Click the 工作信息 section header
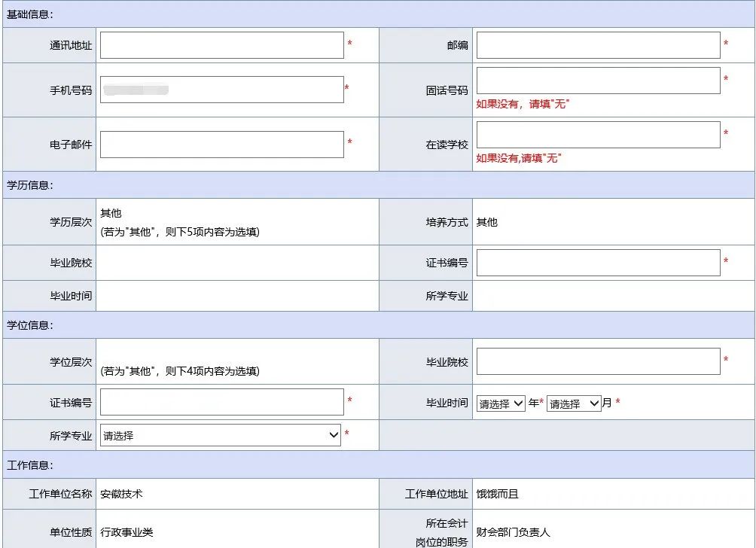 30,465
